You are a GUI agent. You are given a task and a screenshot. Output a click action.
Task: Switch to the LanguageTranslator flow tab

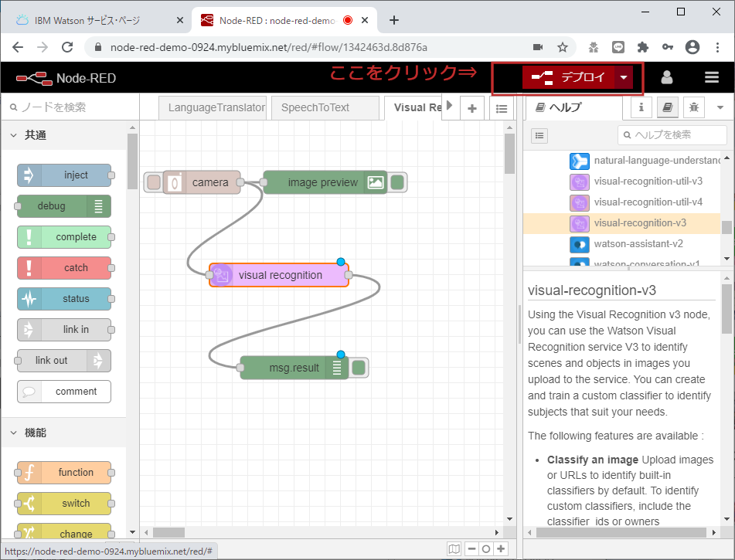pos(216,107)
